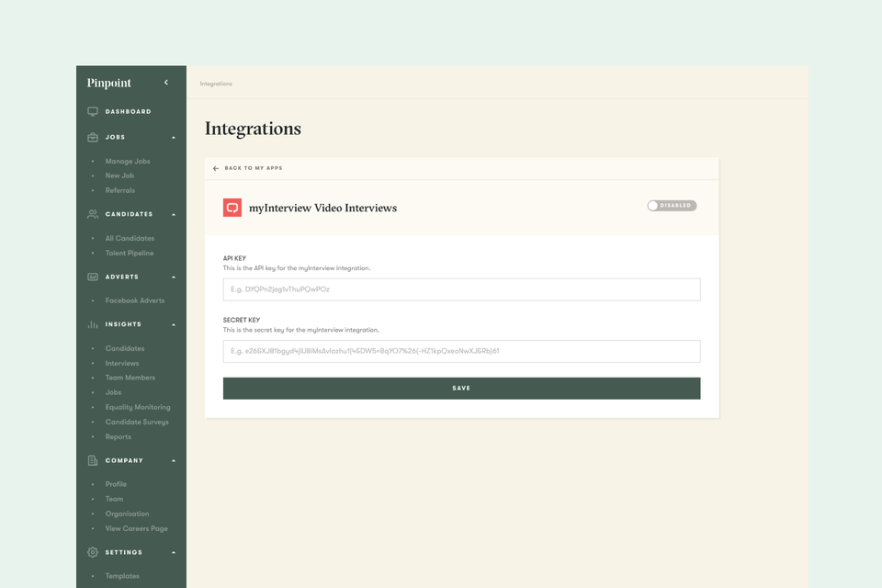The width and height of the screenshot is (882, 588).
Task: Open Equality Monitoring
Action: pyautogui.click(x=138, y=407)
